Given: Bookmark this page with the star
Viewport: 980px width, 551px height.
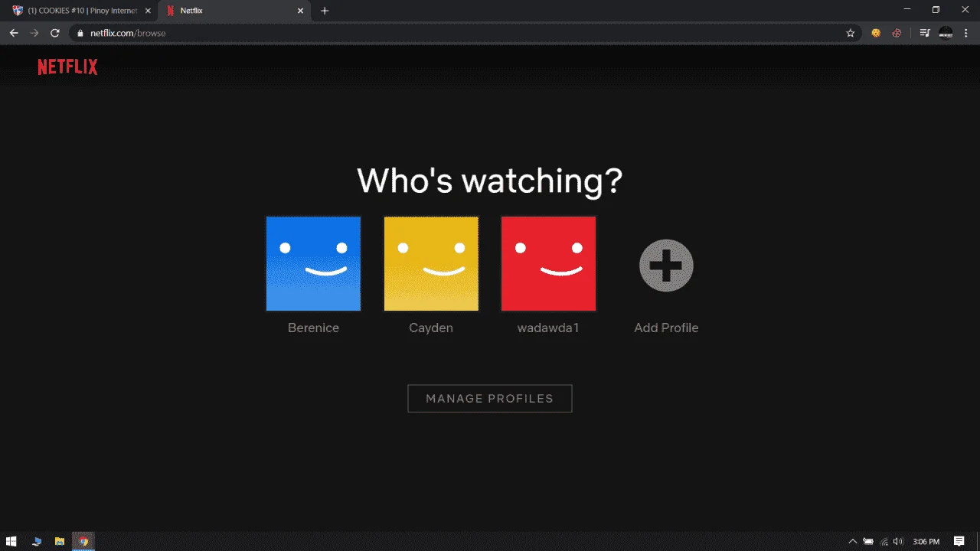Looking at the screenshot, I should point(850,33).
